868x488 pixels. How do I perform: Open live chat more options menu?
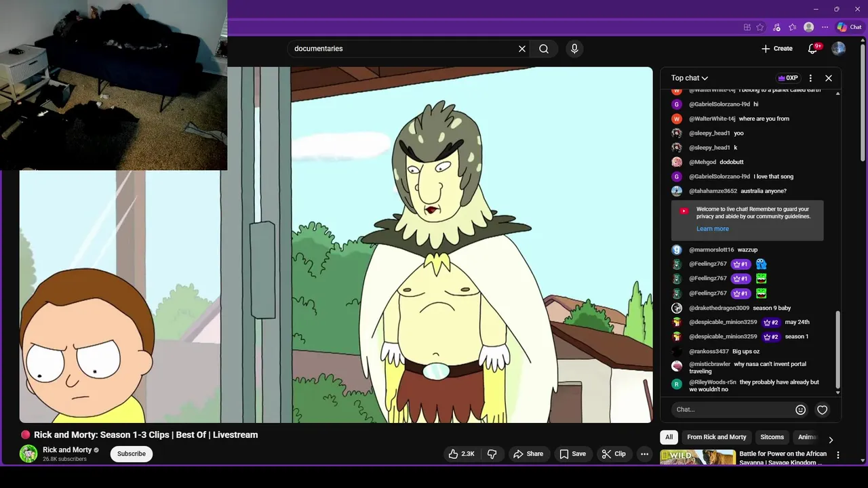[810, 78]
